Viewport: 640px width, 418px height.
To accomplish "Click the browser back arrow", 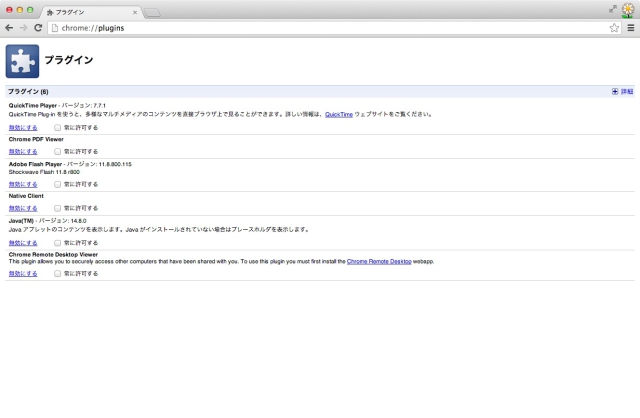I will [9, 28].
